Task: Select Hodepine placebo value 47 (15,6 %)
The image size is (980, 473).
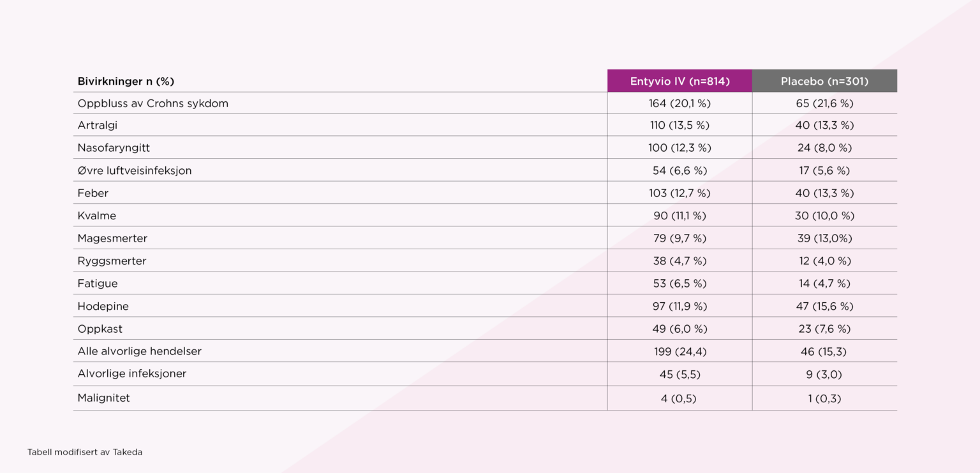Action: pyautogui.click(x=824, y=307)
